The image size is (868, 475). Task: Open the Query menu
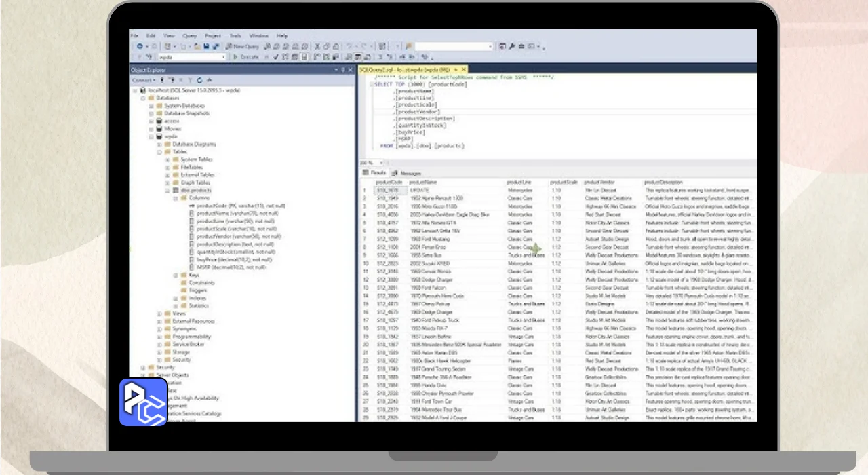(189, 35)
